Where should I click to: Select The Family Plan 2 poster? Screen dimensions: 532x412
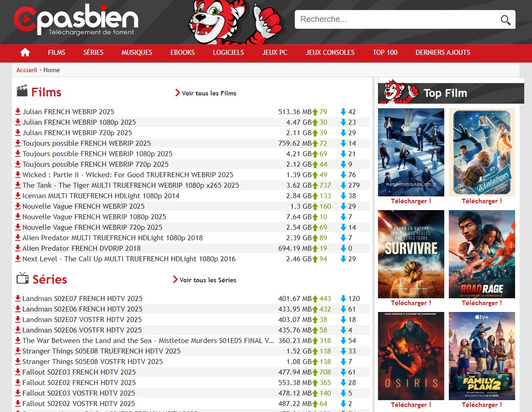482,356
